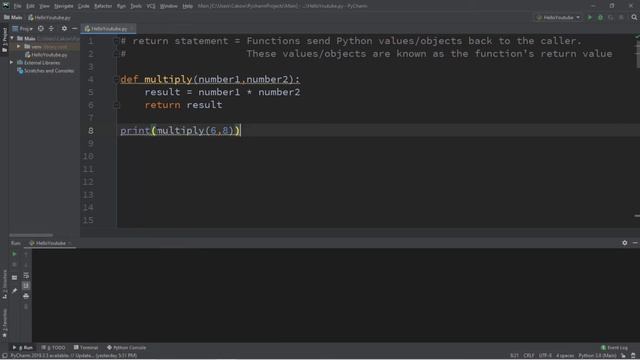Open the Code menu
640x360 pixels.
point(84,6)
